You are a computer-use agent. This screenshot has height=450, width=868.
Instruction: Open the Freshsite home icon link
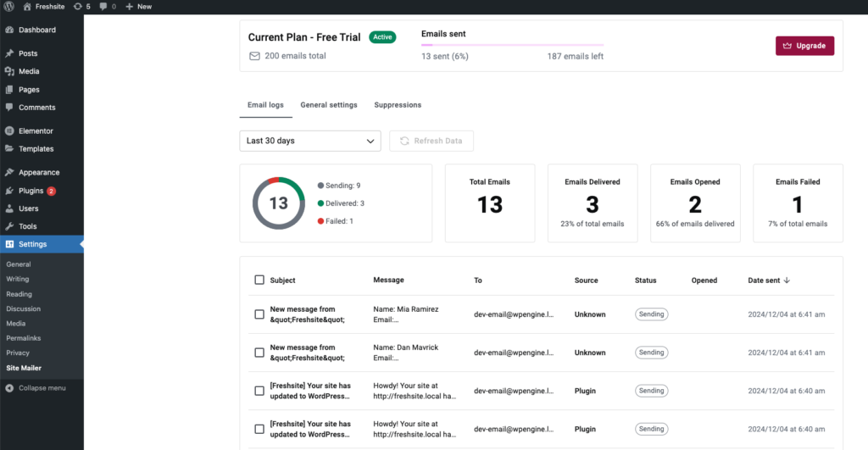click(27, 7)
